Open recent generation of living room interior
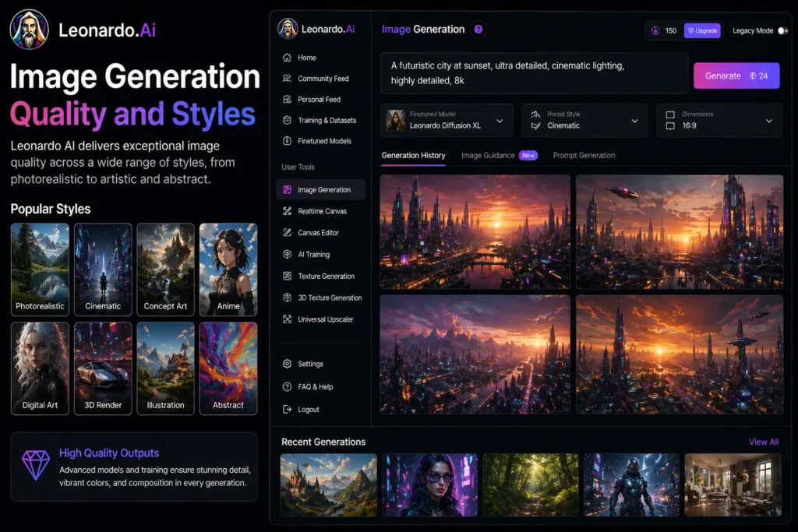 click(x=733, y=485)
